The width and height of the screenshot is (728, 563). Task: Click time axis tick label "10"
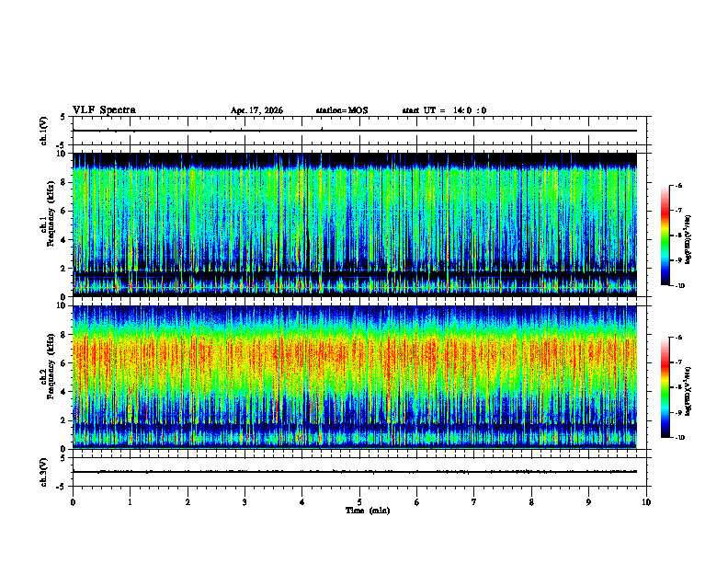646,502
